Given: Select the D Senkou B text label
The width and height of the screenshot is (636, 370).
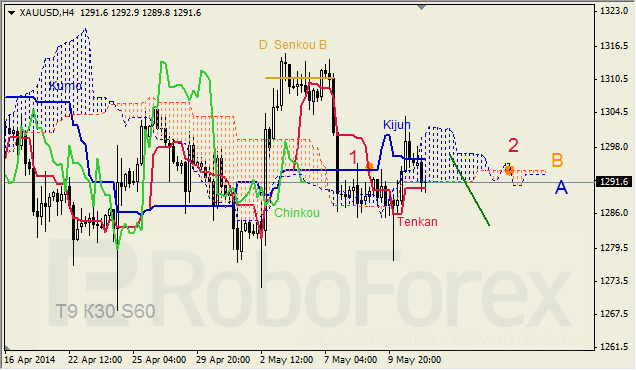Looking at the screenshot, I should 293,45.
